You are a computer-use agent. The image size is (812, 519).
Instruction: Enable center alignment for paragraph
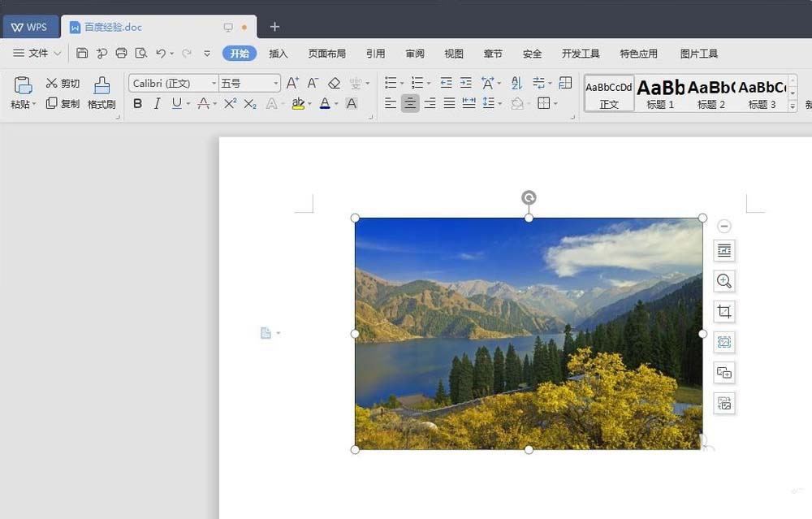point(410,103)
